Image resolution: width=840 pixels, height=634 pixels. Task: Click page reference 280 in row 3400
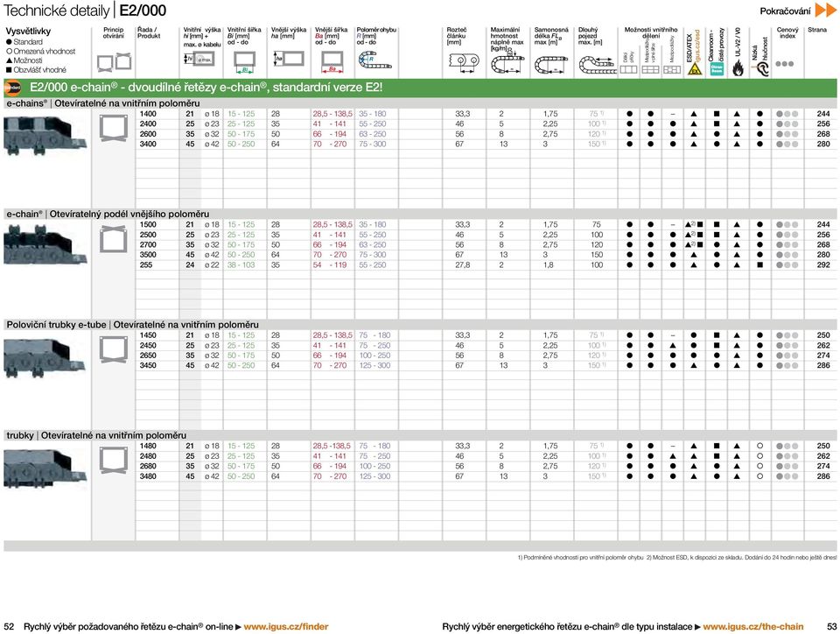pyautogui.click(x=823, y=144)
